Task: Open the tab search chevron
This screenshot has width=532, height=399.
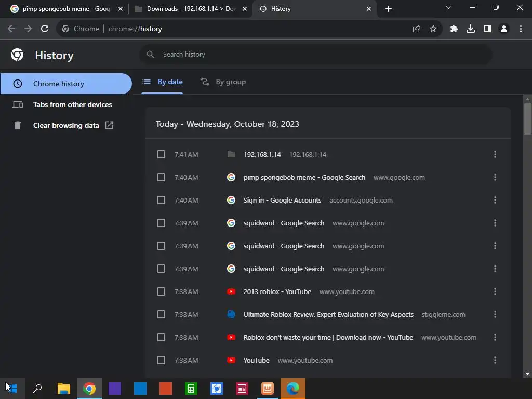Action: 448,7
